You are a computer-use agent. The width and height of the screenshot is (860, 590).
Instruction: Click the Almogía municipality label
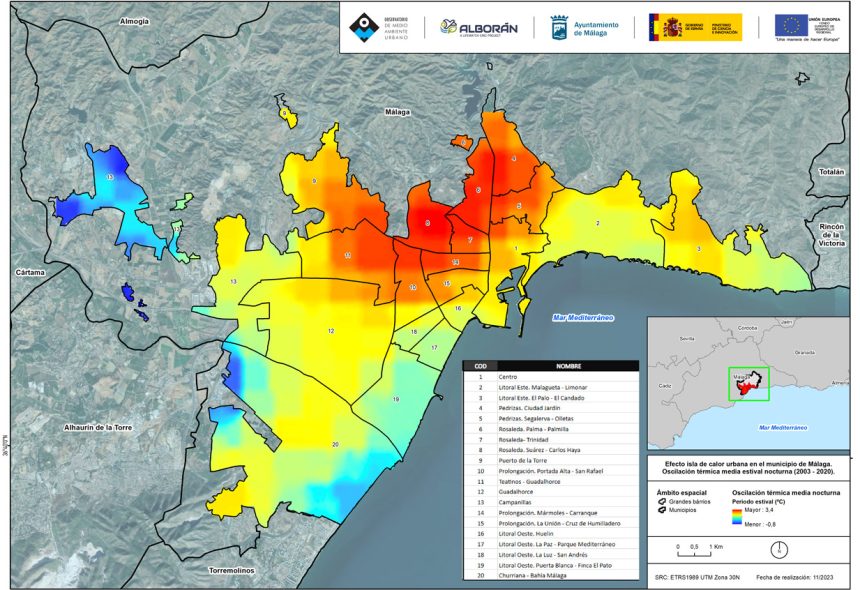pyautogui.click(x=133, y=21)
